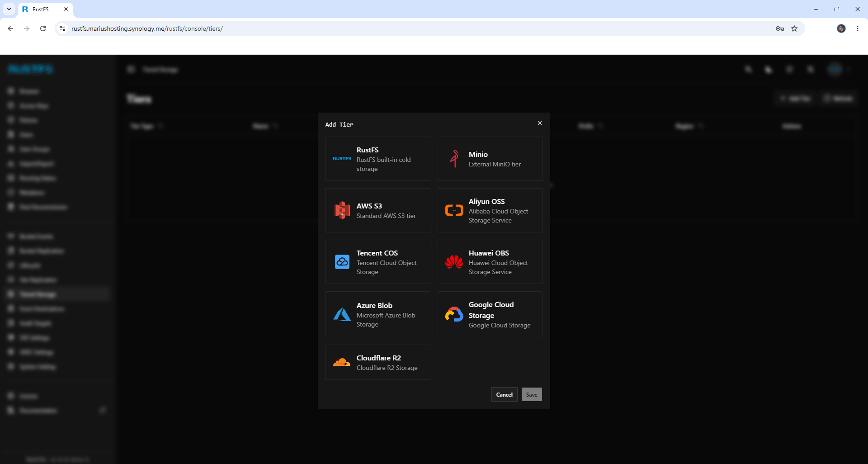This screenshot has width=868, height=464.
Task: Switch to the RustFS browser tab
Action: [x=45, y=9]
